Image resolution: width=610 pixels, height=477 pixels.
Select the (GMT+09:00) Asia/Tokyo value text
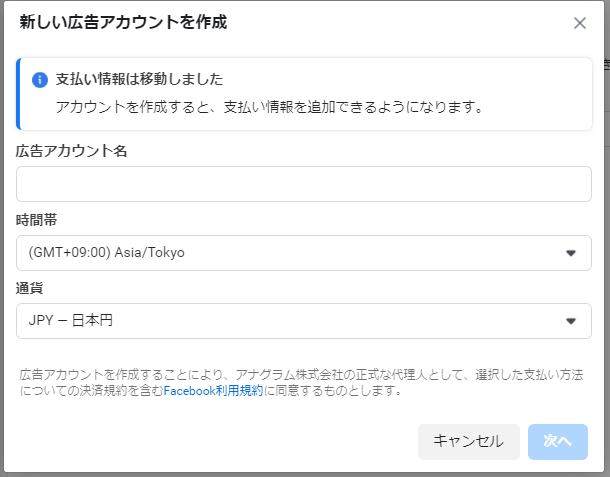tap(107, 253)
